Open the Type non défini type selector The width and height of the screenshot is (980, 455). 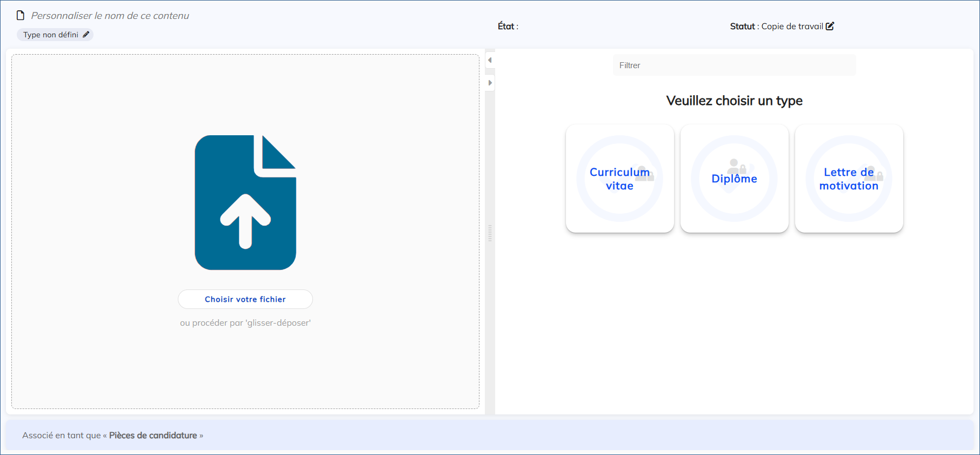[51, 35]
